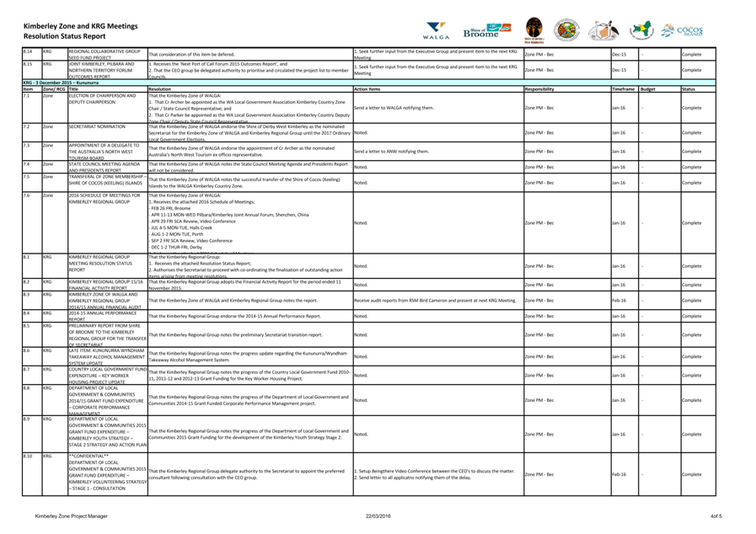
Task: Click the 'JUL 4-5 MON-TUE, Halls Creek' line
Action: (x=180, y=227)
